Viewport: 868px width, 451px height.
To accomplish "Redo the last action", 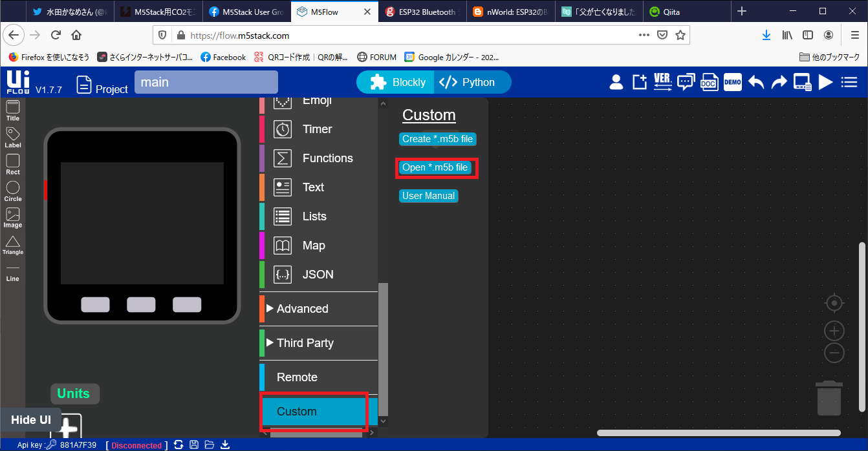I will click(x=779, y=82).
